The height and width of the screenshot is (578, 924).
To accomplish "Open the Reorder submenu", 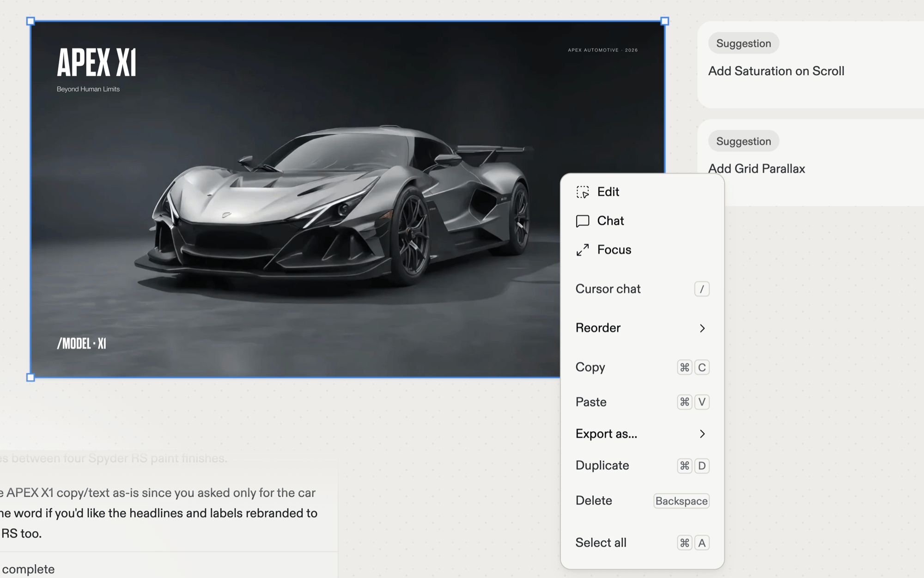I will tap(642, 328).
